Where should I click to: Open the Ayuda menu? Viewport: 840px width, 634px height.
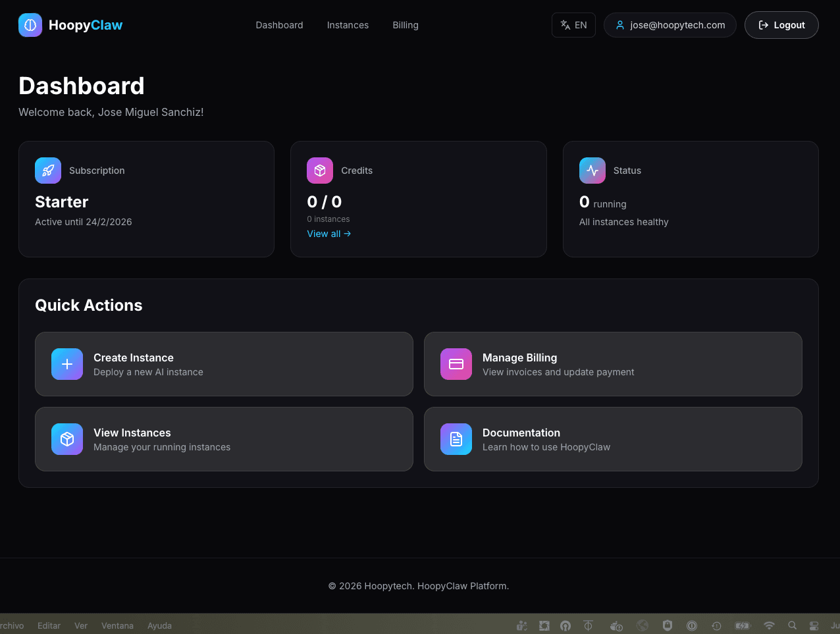(159, 625)
